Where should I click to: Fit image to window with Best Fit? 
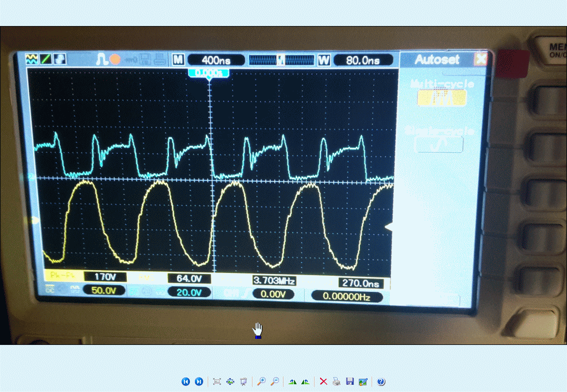click(217, 381)
